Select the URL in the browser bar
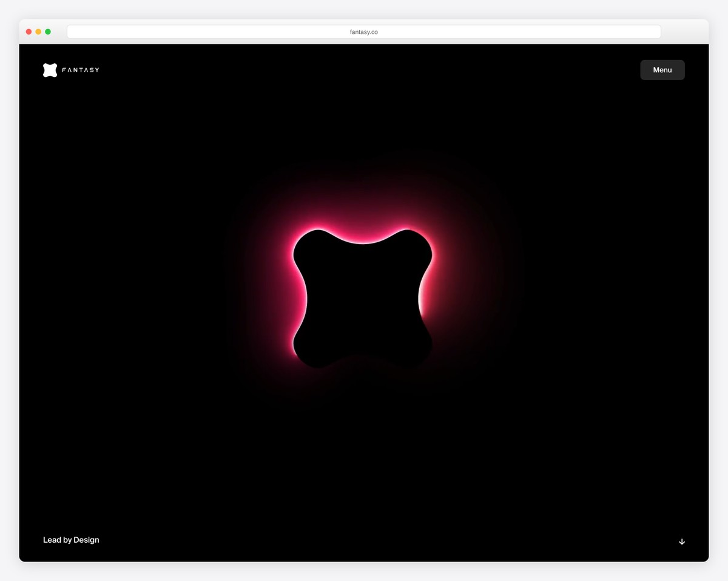 coord(363,31)
